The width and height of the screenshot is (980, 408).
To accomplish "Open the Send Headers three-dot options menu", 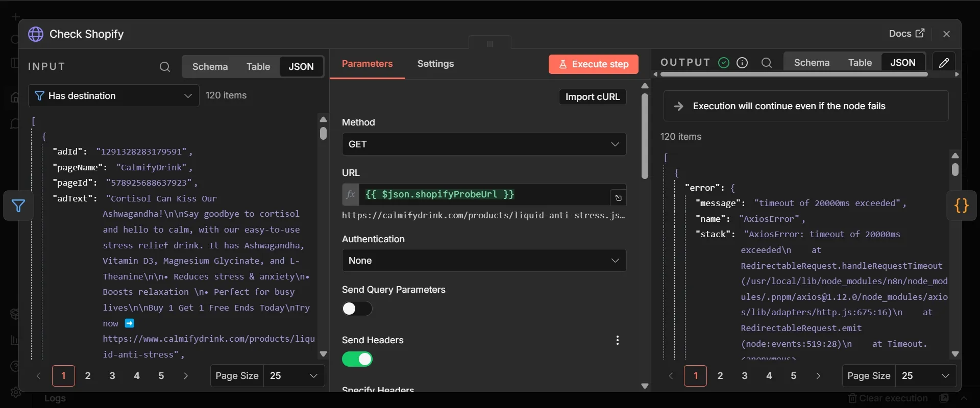I will (x=618, y=340).
